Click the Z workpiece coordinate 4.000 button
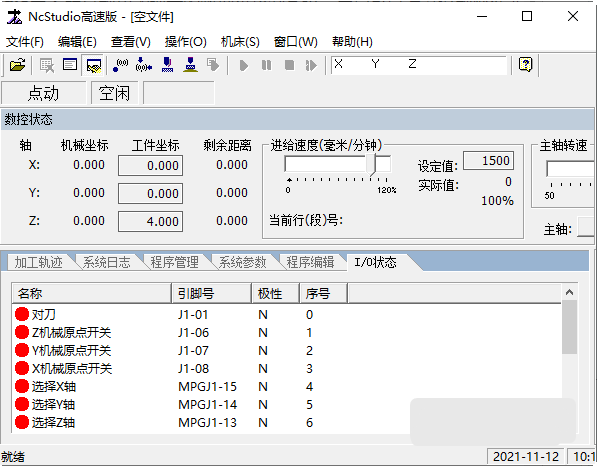The width and height of the screenshot is (597, 466). click(150, 221)
